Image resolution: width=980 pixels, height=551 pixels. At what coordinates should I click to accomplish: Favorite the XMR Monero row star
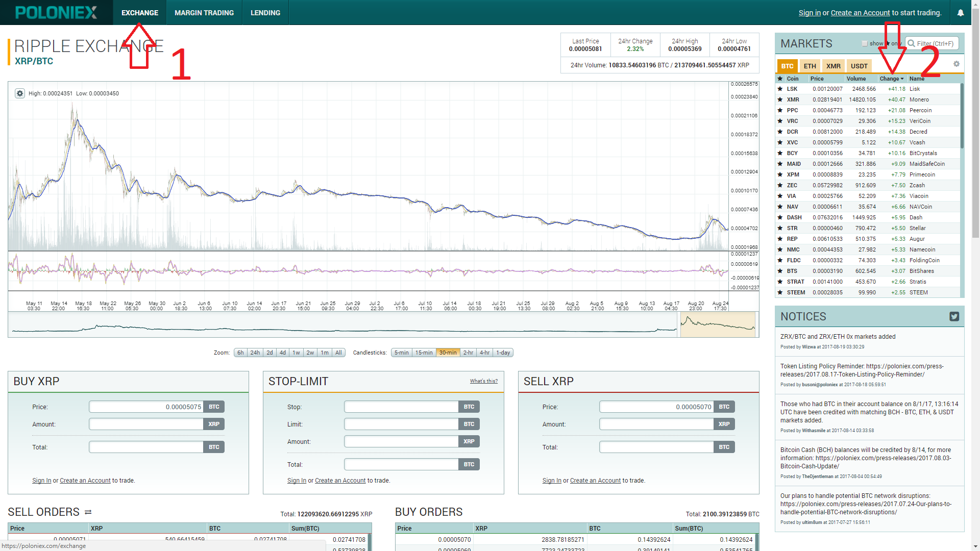coord(780,99)
